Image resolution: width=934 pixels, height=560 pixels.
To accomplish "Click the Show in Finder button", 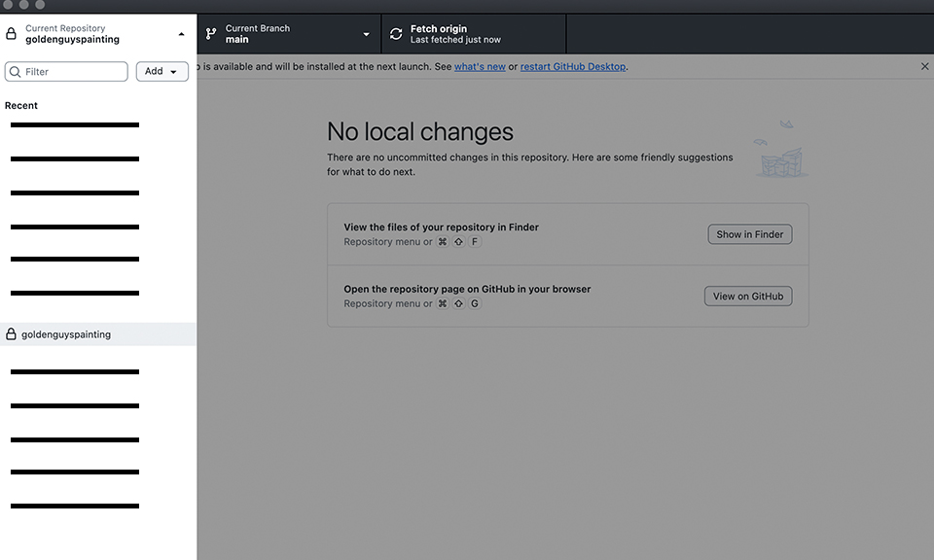I will 749,234.
